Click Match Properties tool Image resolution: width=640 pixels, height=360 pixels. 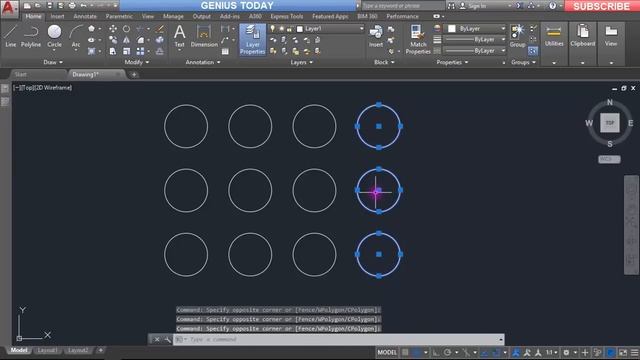[418, 39]
